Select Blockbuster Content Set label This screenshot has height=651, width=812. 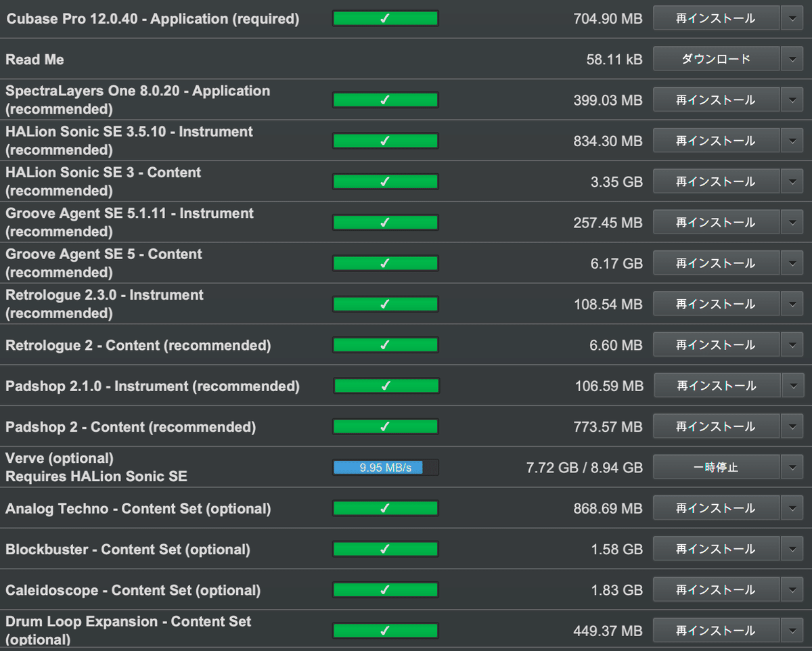coord(128,549)
